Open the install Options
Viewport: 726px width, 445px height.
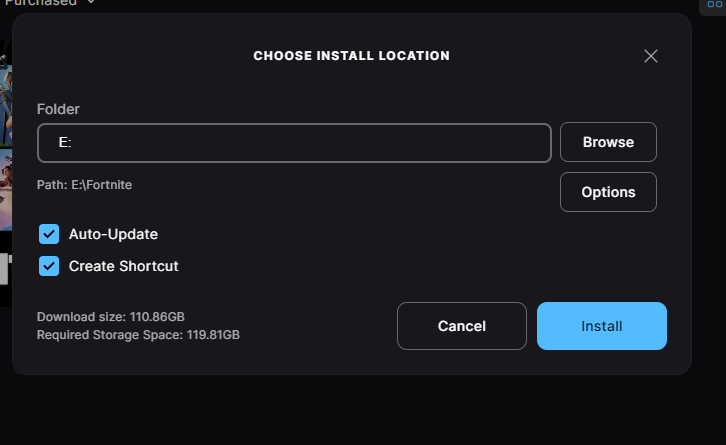pyautogui.click(x=608, y=192)
